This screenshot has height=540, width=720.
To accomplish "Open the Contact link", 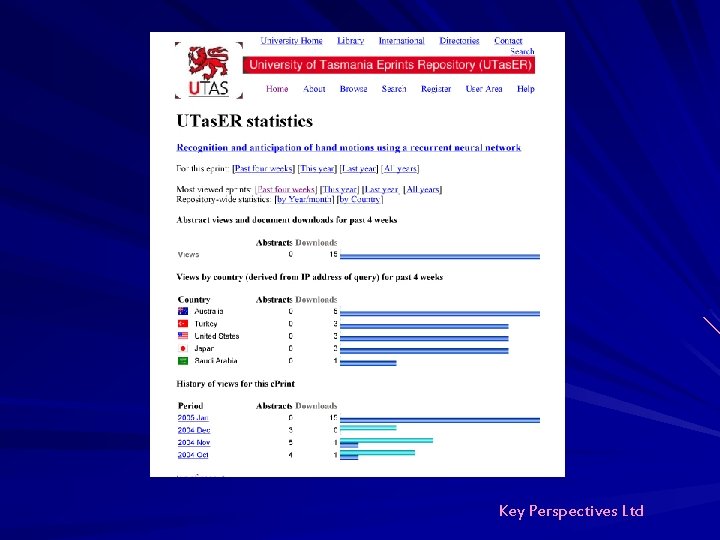I will pos(508,40).
